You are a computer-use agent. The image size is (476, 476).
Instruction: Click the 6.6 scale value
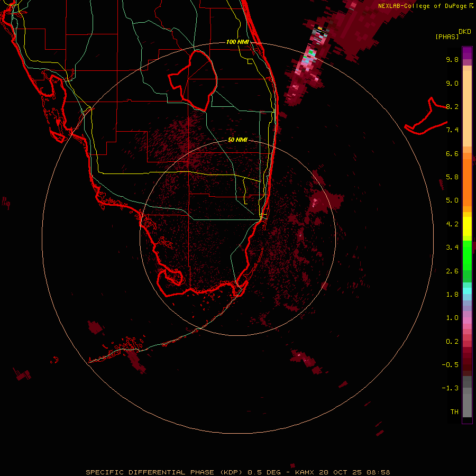click(x=452, y=153)
